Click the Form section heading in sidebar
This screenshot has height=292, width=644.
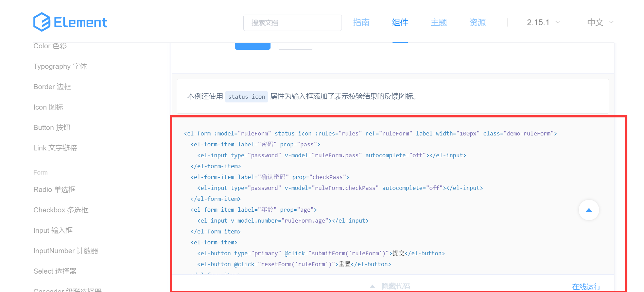tap(40, 173)
